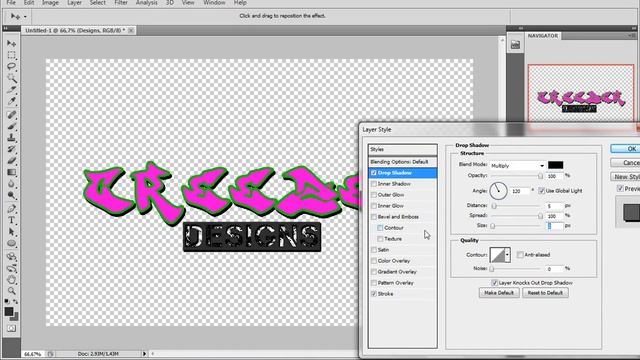The image size is (640, 360).
Task: Select the Gradient tool
Action: 11,172
